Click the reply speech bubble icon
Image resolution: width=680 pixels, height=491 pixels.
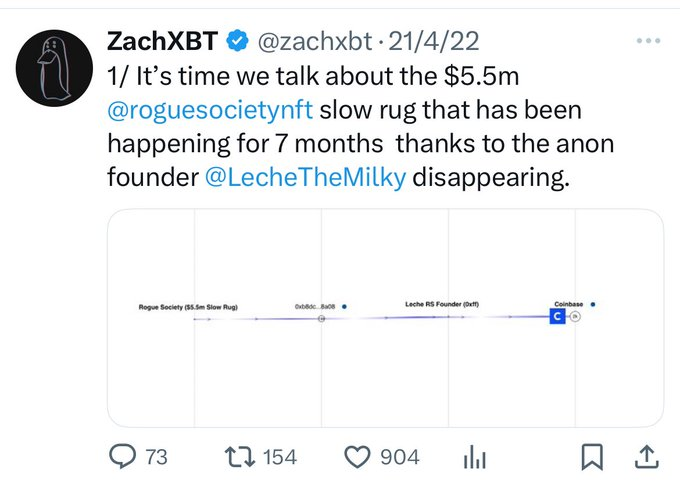point(123,457)
